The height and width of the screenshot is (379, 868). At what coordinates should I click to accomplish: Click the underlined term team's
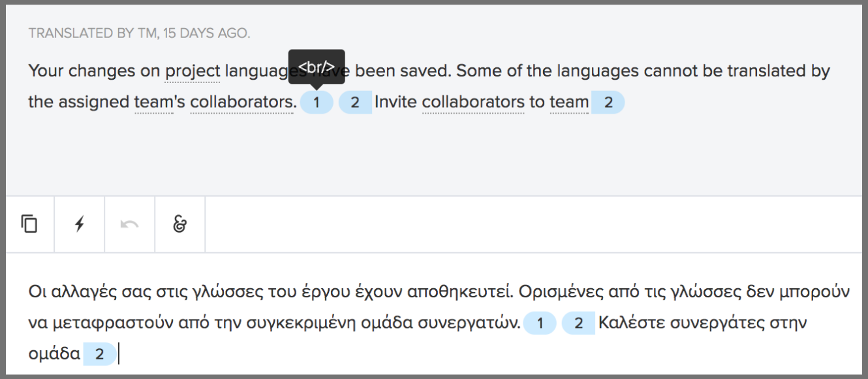[155, 102]
